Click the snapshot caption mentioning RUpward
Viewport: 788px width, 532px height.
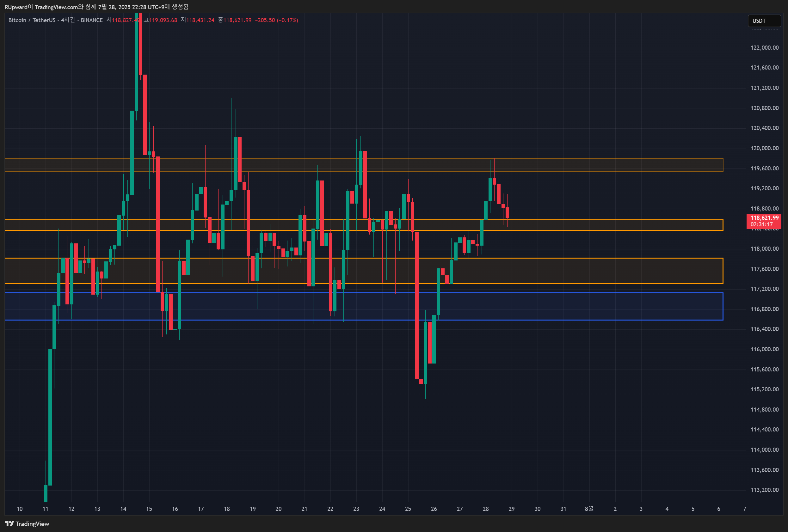coord(97,7)
